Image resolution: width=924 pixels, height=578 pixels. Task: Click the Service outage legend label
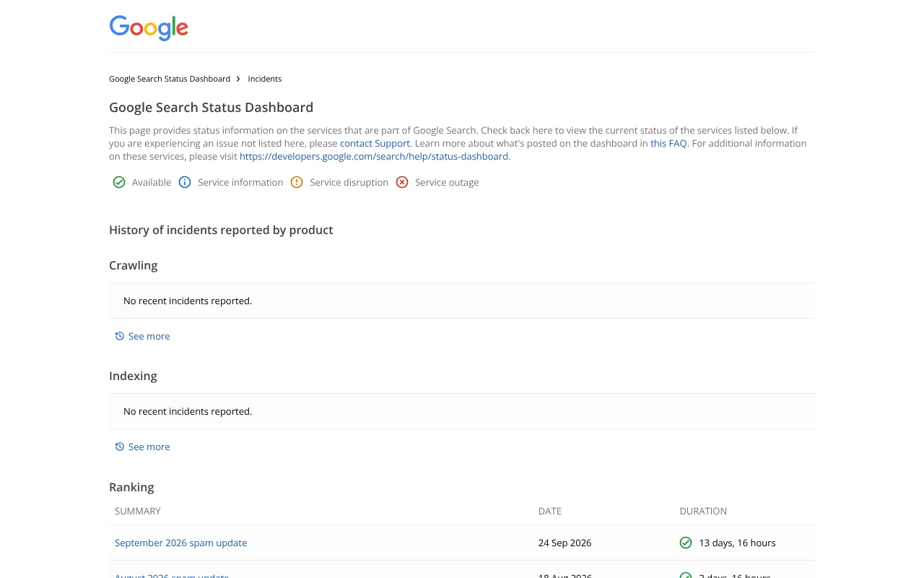(447, 182)
